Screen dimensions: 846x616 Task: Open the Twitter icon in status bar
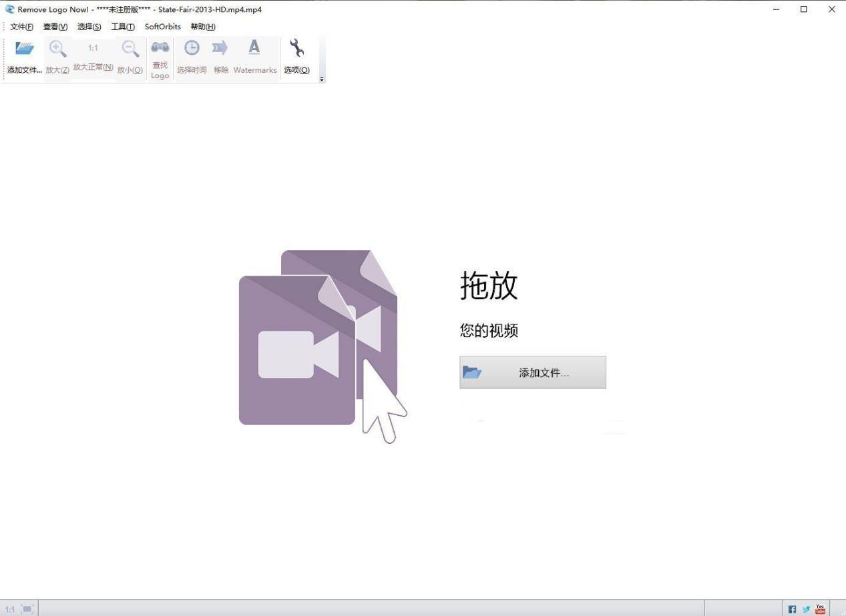[806, 609]
